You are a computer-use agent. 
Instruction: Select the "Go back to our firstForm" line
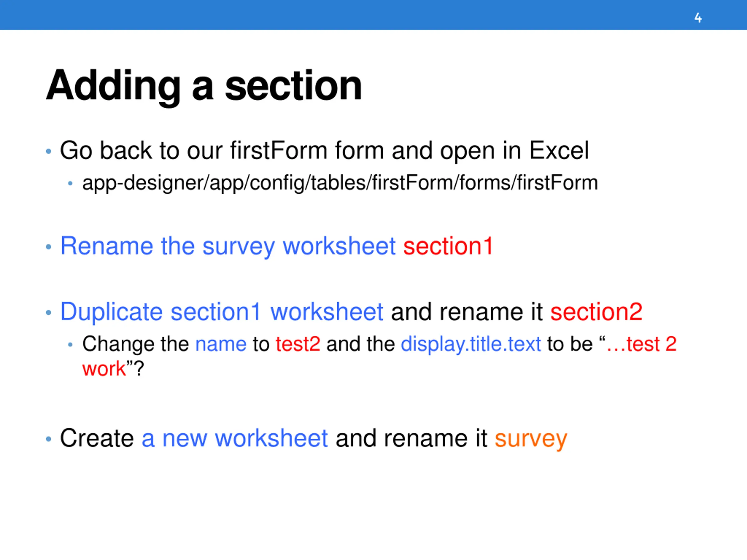click(x=324, y=150)
